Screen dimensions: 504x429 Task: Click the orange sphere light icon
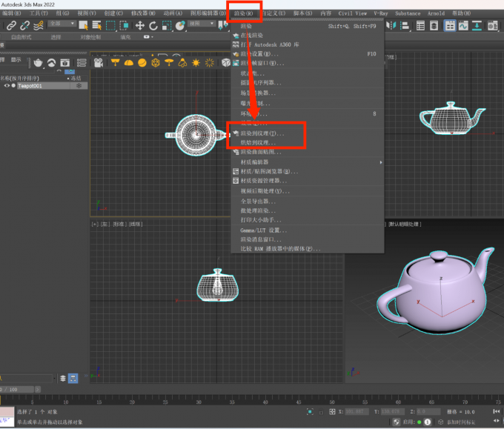[x=142, y=63]
